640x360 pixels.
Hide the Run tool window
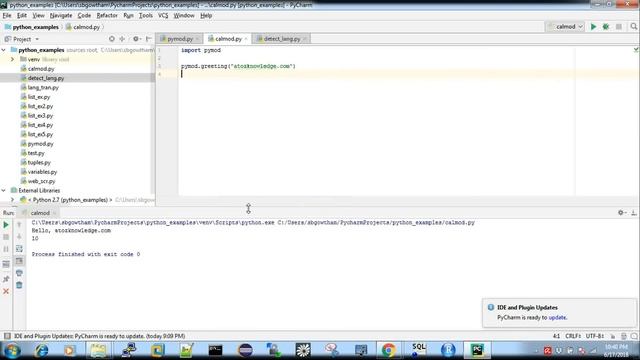coord(633,213)
